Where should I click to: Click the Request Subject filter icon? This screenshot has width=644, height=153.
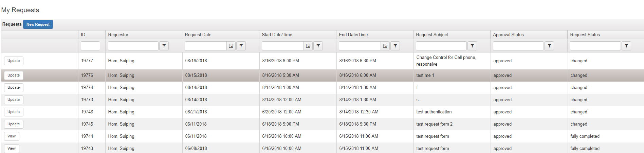pos(472,46)
